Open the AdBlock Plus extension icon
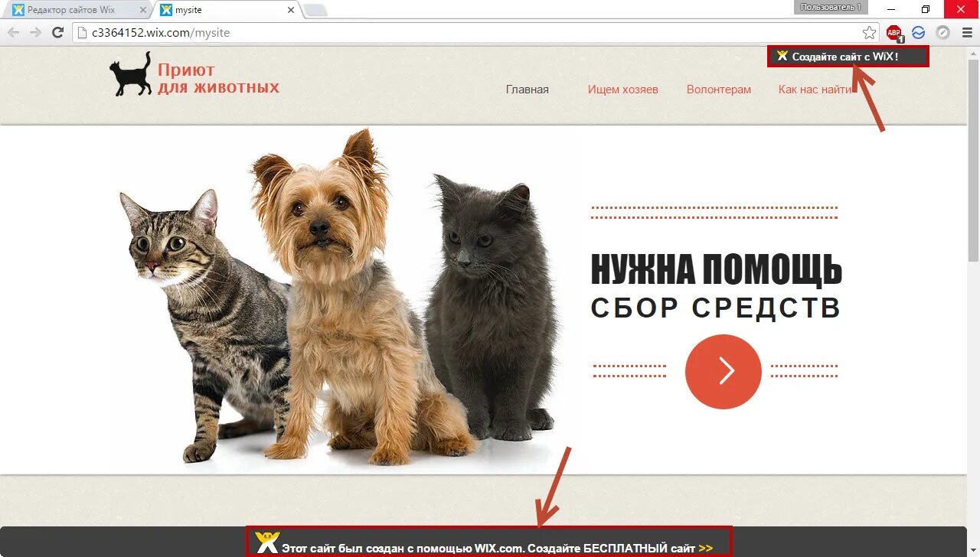Screen dimensions: 980x557 (x=893, y=33)
